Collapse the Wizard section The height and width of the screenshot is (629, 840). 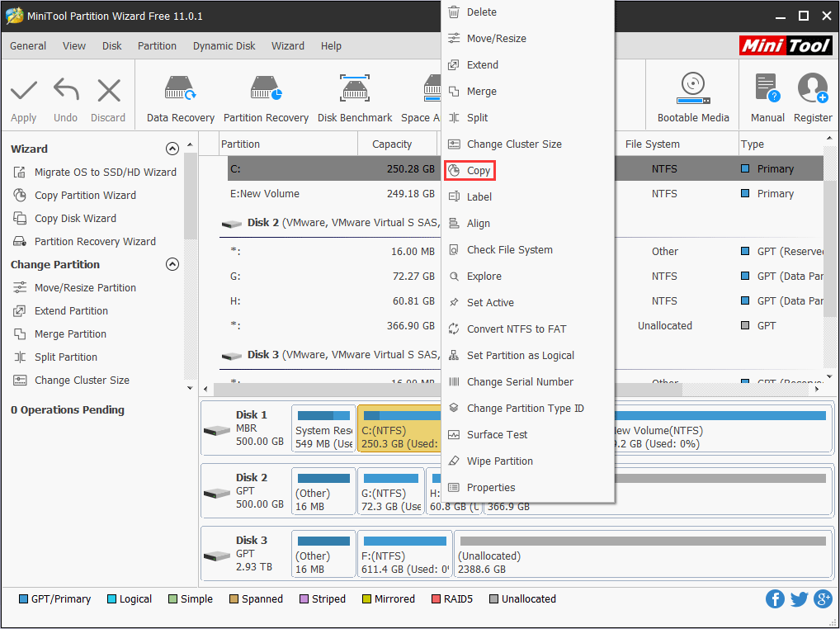(x=172, y=149)
